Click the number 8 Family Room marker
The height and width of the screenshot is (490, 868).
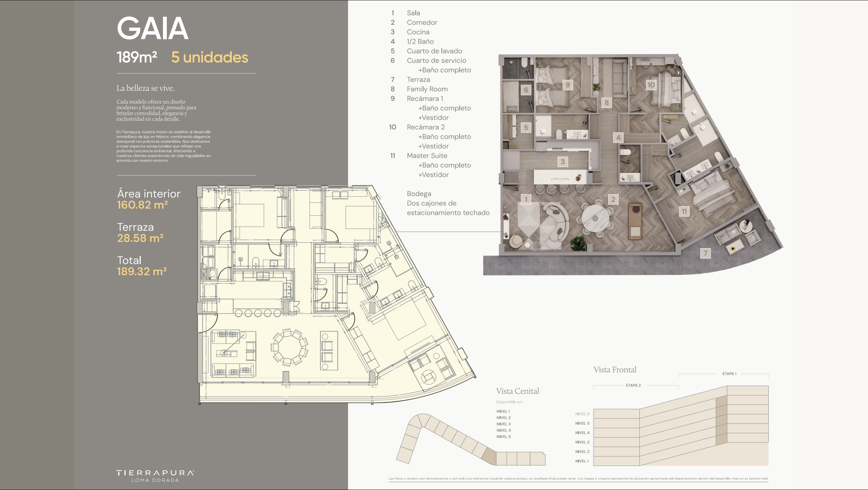point(606,103)
